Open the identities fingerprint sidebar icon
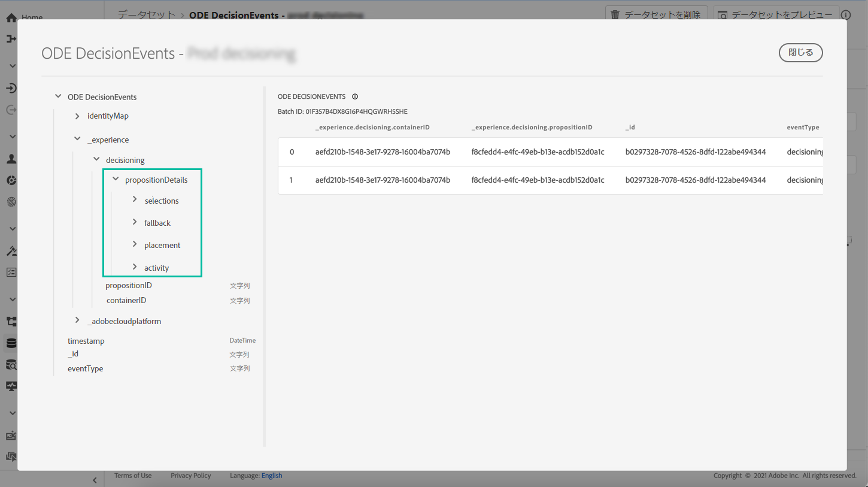This screenshot has height=487, width=868. tap(11, 202)
